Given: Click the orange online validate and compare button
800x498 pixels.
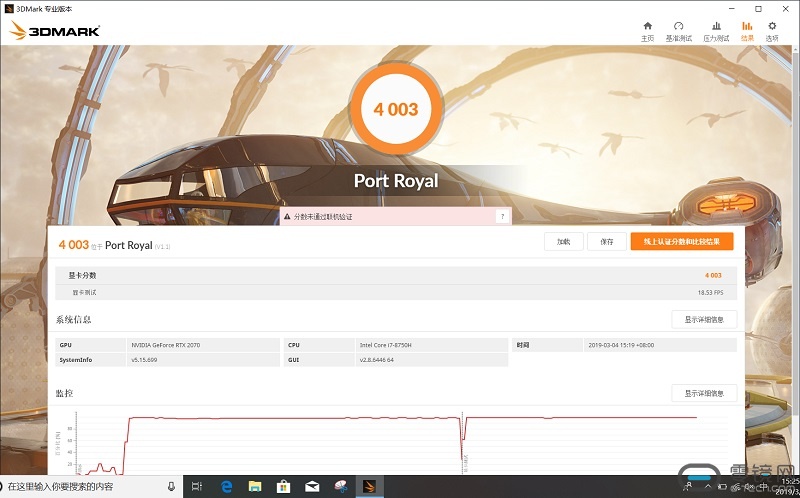Looking at the screenshot, I should (x=682, y=241).
